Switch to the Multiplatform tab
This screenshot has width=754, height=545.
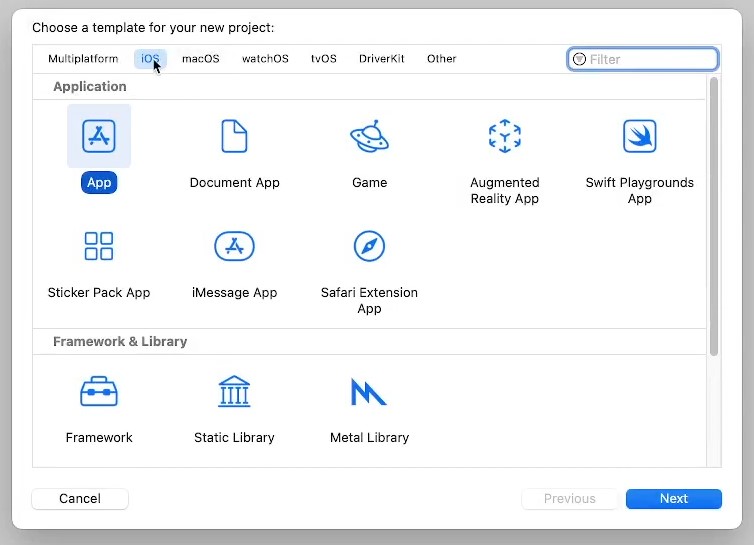click(x=83, y=59)
